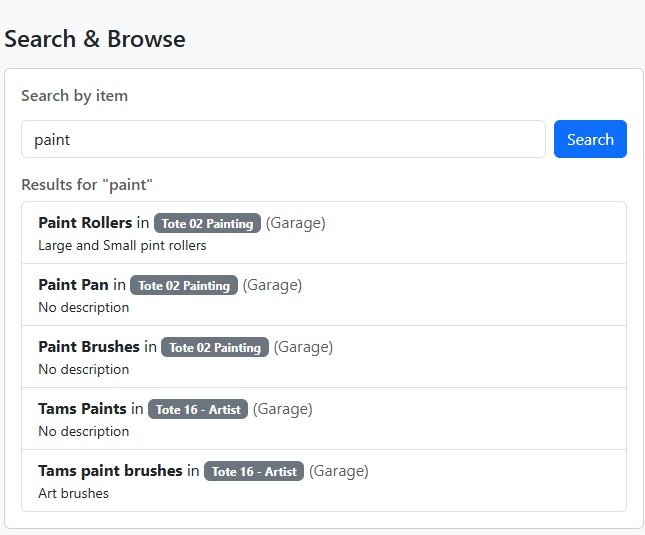Click the Search & Browse heading

tap(95, 39)
